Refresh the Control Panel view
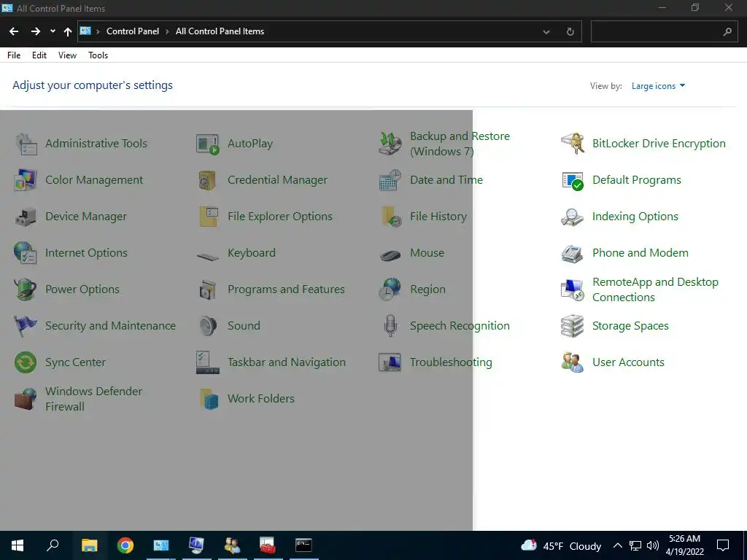This screenshot has width=747, height=560. [x=570, y=32]
